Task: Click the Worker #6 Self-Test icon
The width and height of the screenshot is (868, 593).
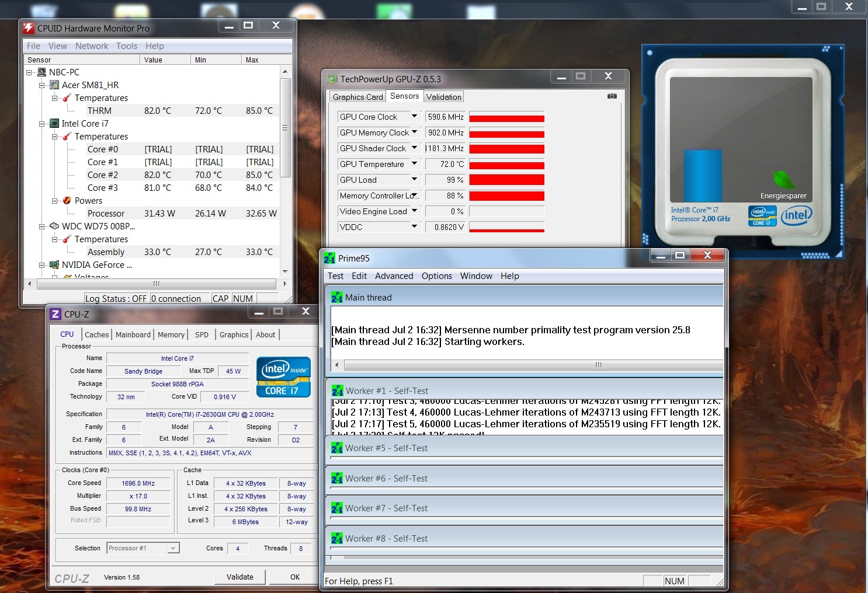Action: click(x=337, y=478)
